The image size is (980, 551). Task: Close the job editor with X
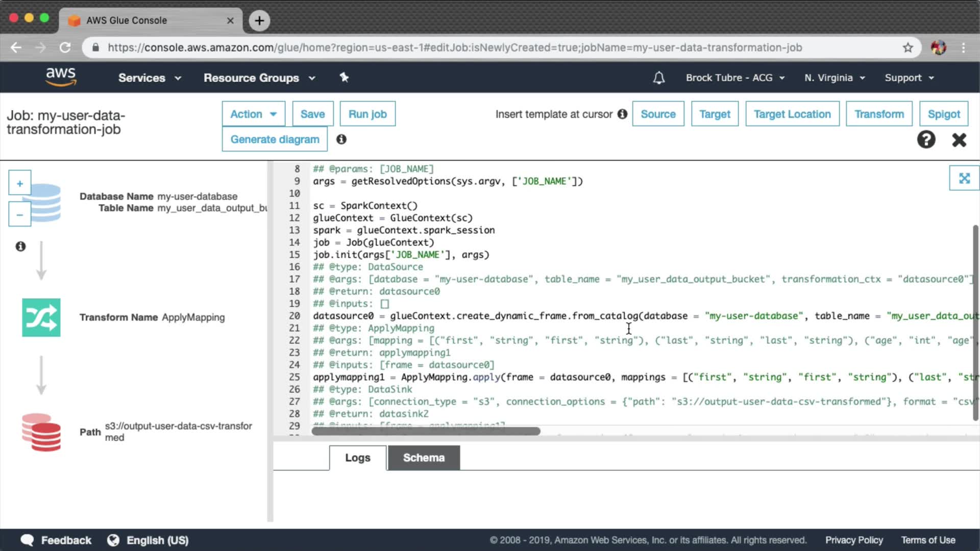[959, 139]
